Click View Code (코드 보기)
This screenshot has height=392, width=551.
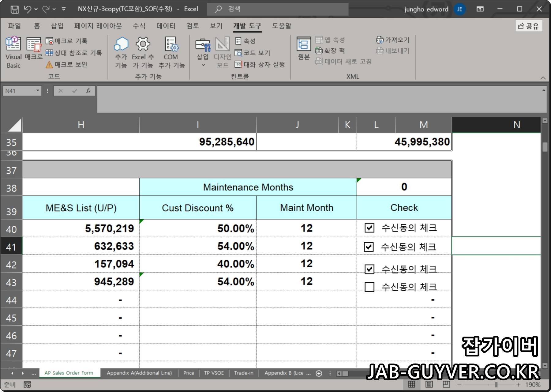[x=252, y=53]
